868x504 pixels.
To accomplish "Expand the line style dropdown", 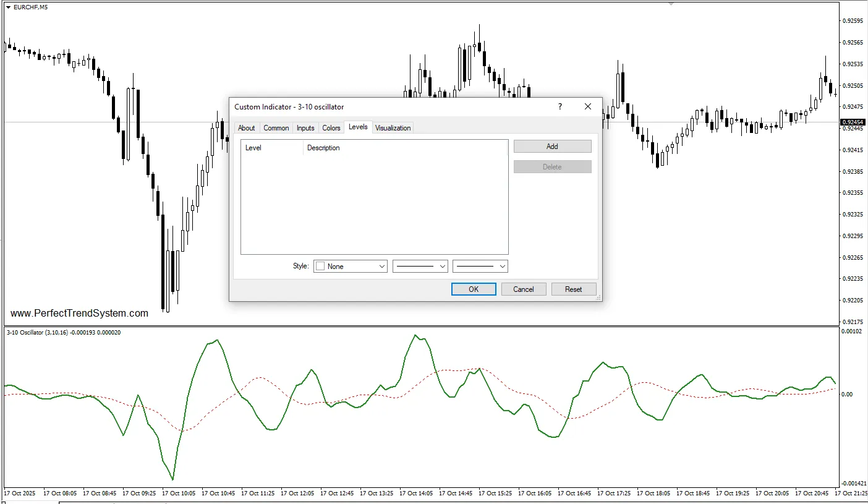I will [x=420, y=266].
